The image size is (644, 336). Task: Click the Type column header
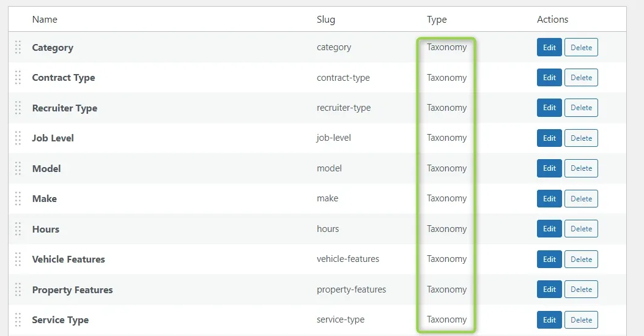(437, 20)
